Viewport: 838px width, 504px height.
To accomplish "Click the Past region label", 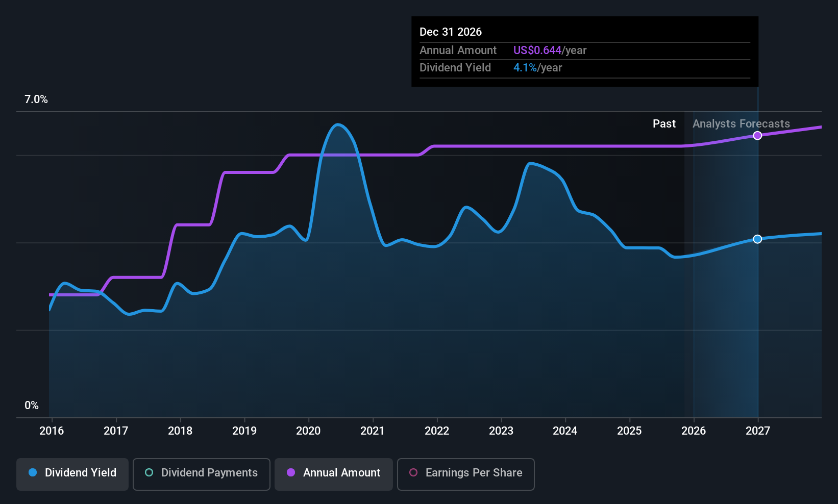I will (x=664, y=124).
